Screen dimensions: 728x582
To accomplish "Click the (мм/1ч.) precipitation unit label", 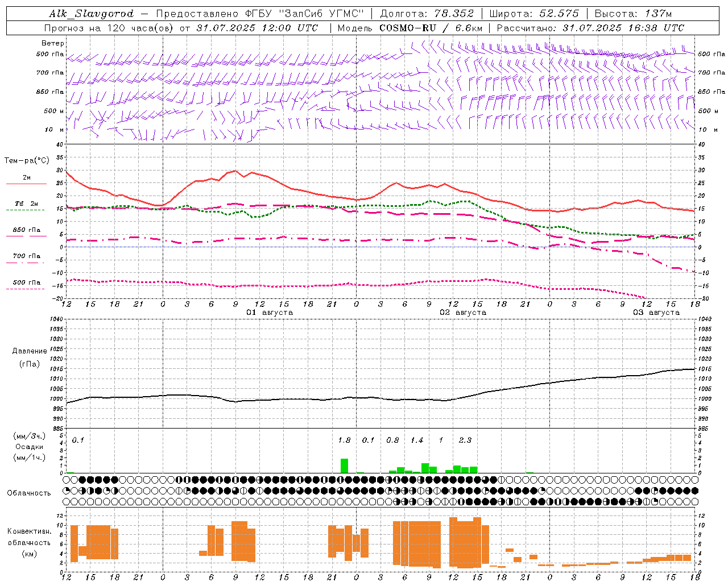I will pos(30,458).
